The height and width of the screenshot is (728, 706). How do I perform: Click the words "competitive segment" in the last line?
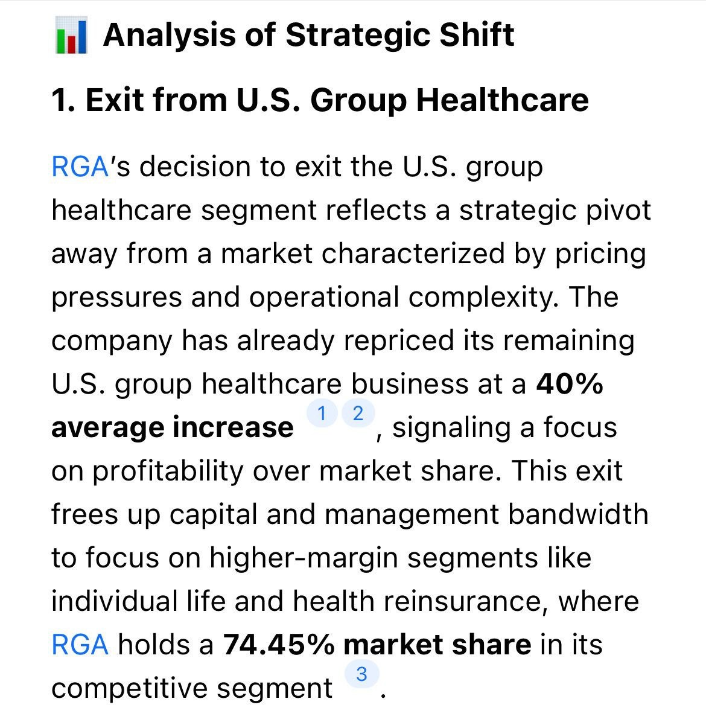pos(191,688)
